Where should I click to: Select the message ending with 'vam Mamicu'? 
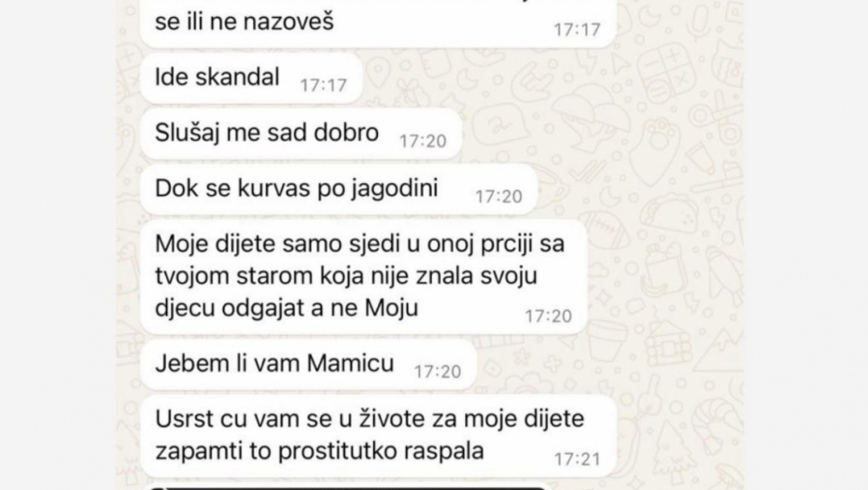(308, 364)
